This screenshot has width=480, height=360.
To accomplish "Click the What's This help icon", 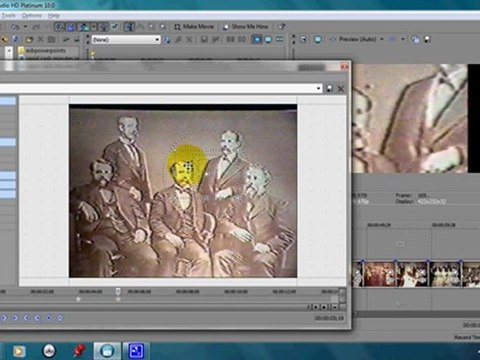I will point(282,27).
